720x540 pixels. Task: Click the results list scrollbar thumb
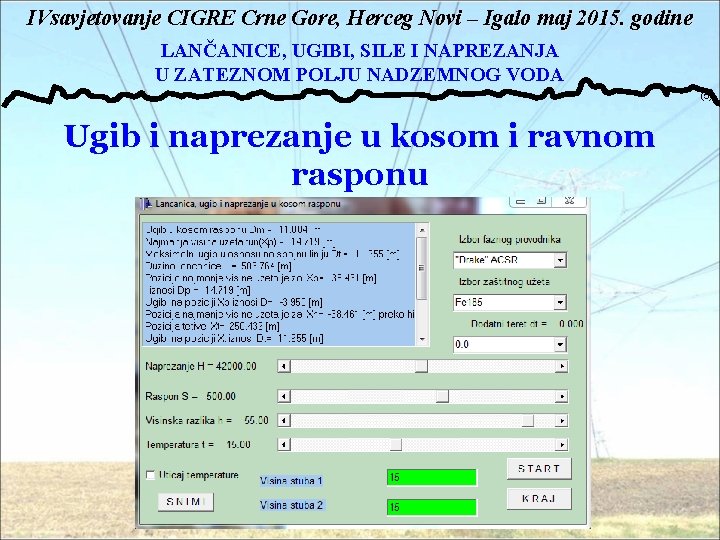pyautogui.click(x=422, y=268)
